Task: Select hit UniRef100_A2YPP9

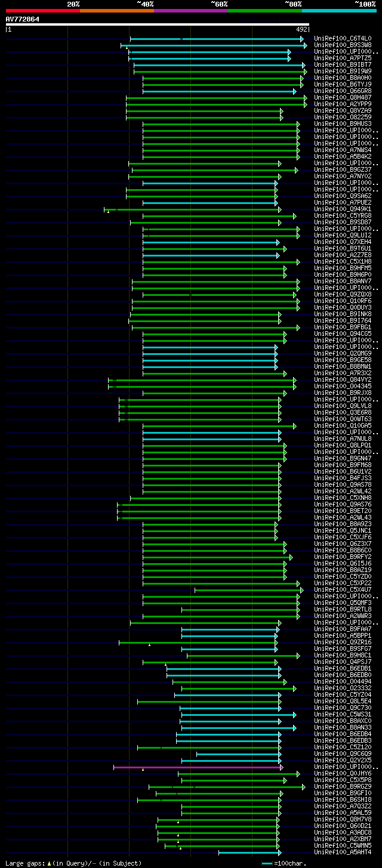Action: 343,104
